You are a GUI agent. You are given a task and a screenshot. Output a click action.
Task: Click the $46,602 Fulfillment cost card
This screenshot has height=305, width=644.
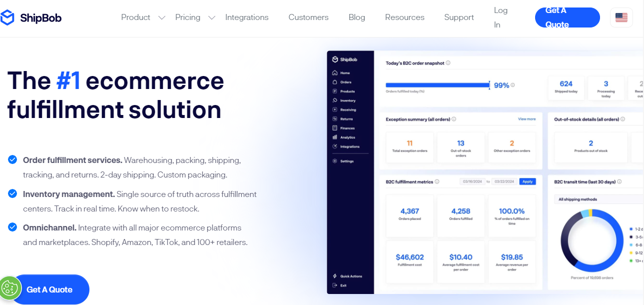click(x=410, y=261)
